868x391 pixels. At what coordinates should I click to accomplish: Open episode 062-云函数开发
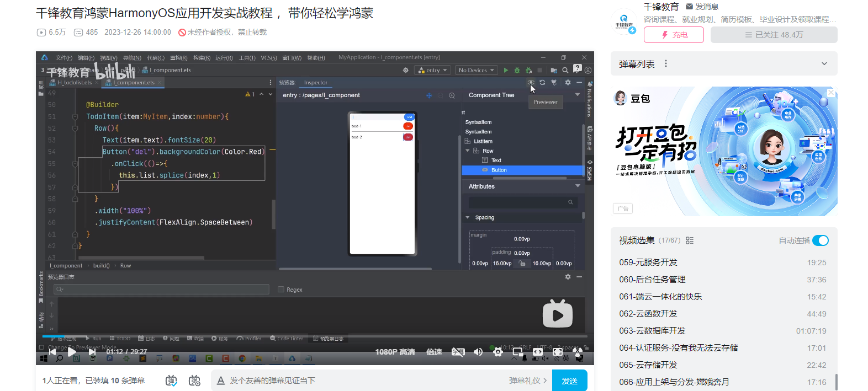tap(723, 314)
